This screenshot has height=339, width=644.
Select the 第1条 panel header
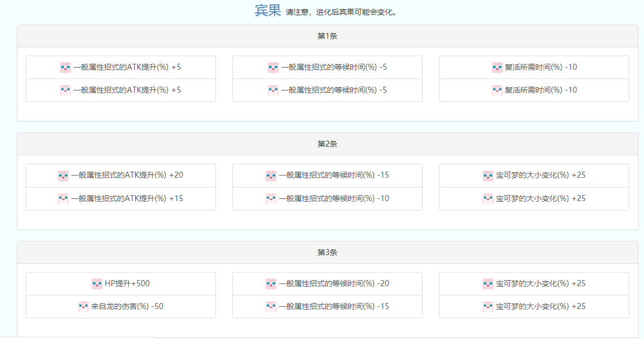coord(327,36)
